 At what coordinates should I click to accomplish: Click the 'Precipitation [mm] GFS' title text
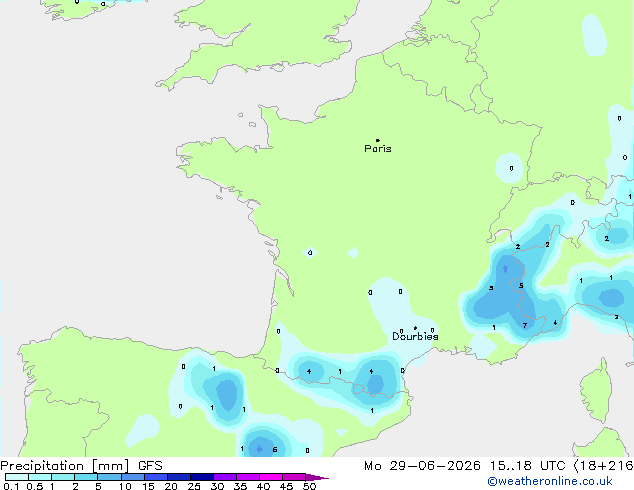click(x=81, y=466)
